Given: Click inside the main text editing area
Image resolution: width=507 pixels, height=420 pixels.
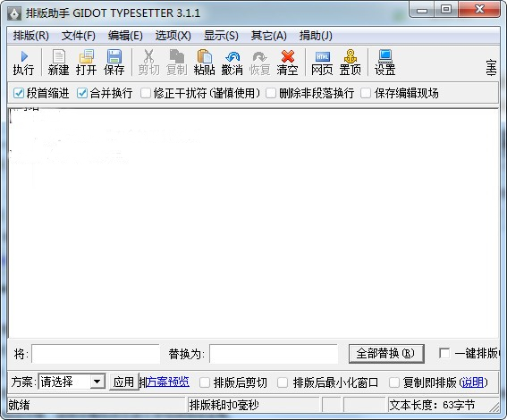Looking at the screenshot, I should pos(253,223).
